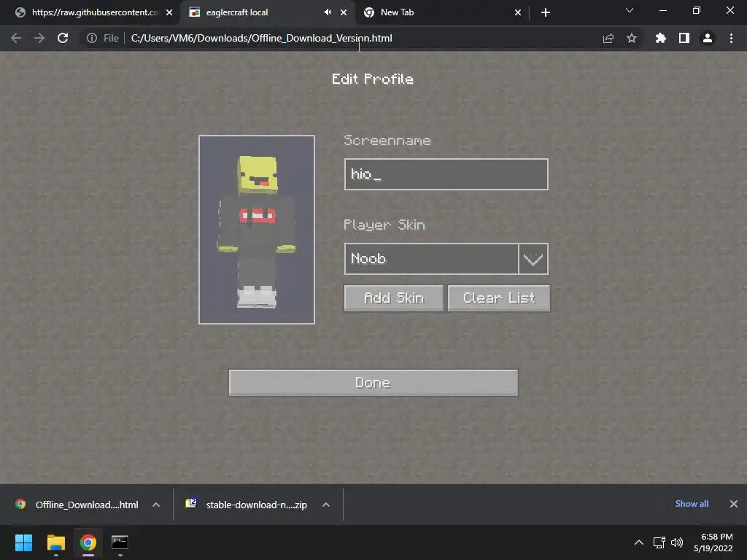Screen dimensions: 747x560
Task: Open the volume tray icon
Action: [x=676, y=542]
